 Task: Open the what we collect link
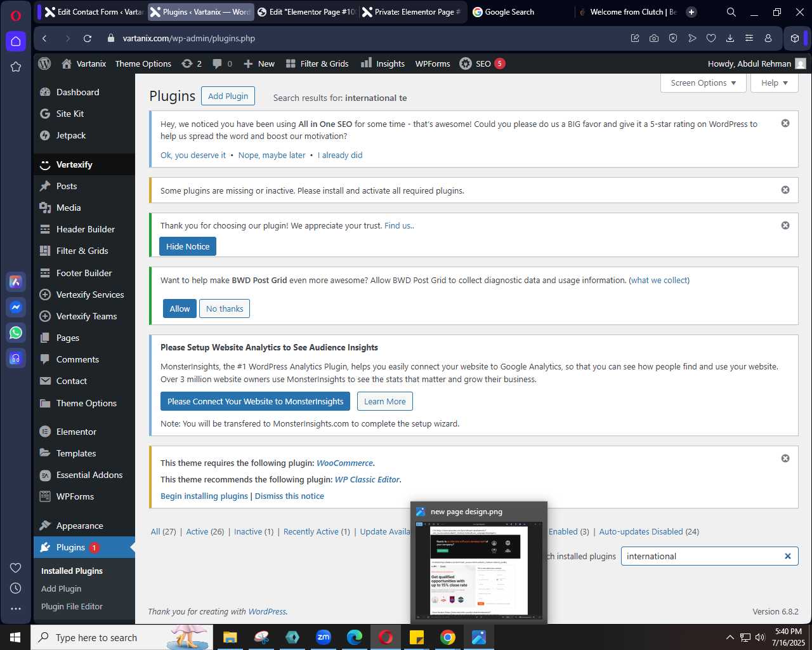(659, 280)
